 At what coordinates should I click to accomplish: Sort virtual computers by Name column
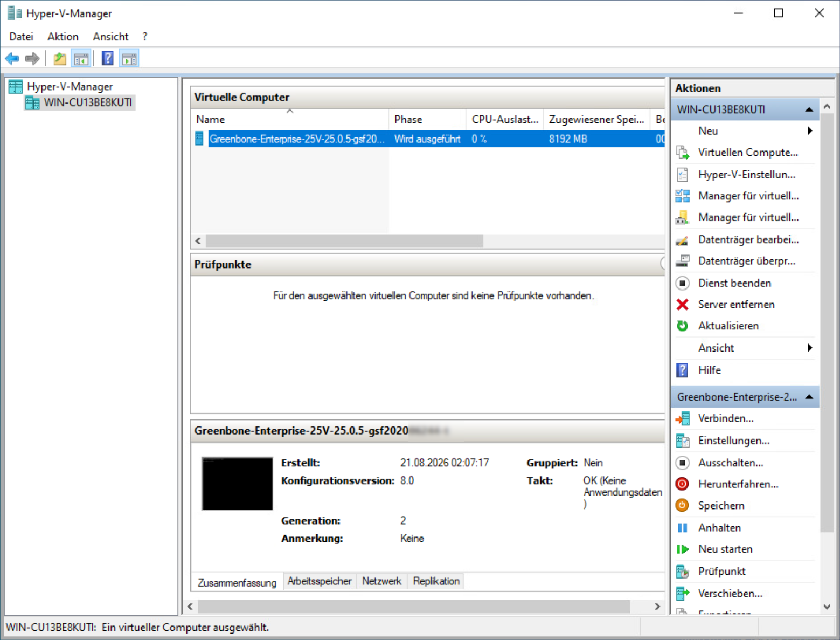290,119
